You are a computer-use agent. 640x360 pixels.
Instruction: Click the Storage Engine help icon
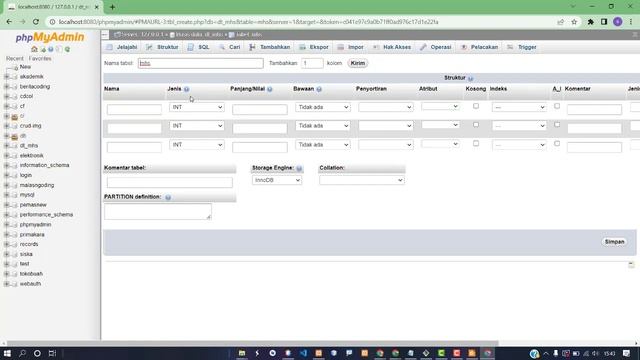click(299, 168)
